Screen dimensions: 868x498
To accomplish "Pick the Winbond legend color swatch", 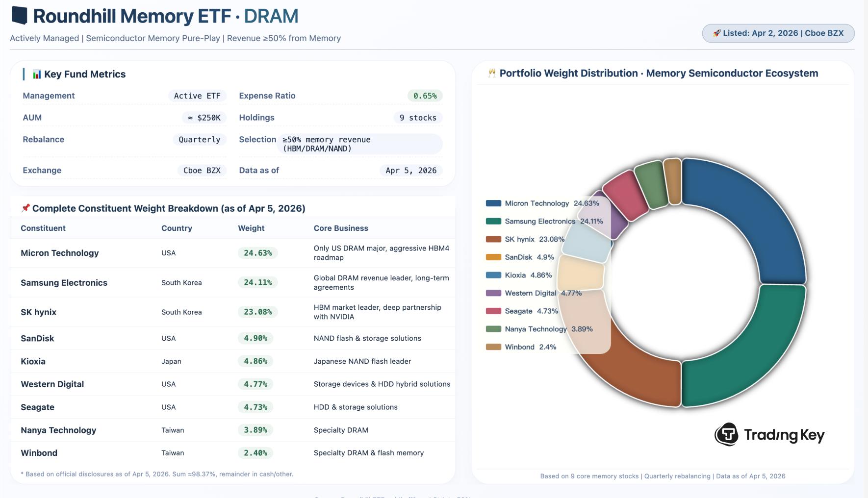I will 493,347.
